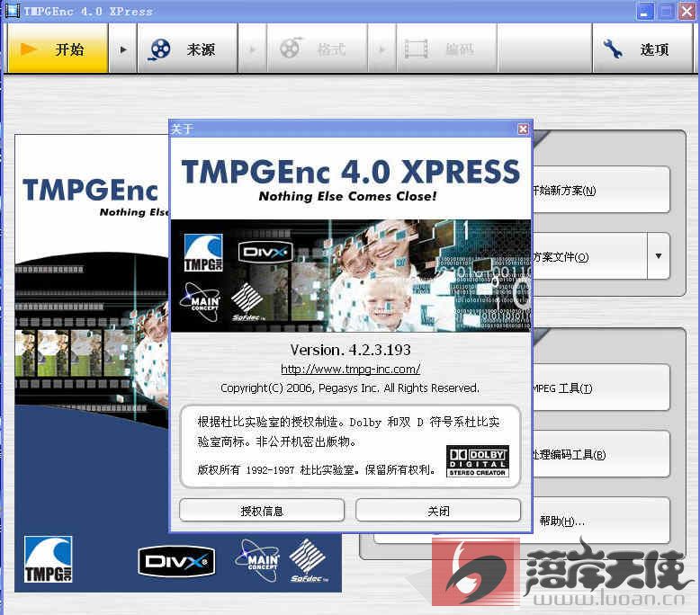Minimize the TMPGEnc 4.0 XPress window
Image resolution: width=700 pixels, height=615 pixels.
[644, 11]
